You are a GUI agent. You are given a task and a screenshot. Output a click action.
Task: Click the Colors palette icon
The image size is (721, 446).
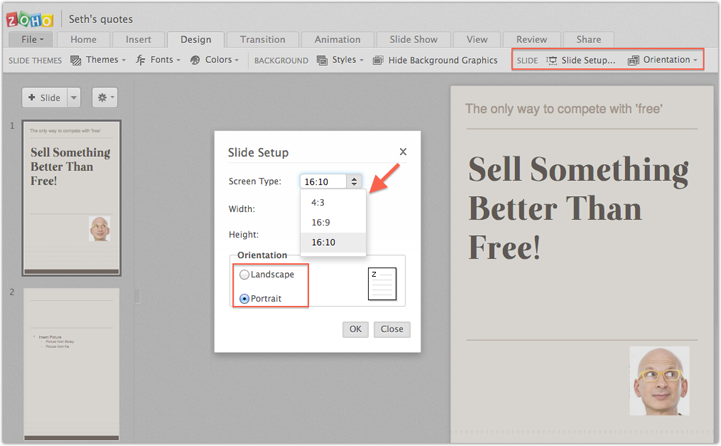click(x=195, y=60)
